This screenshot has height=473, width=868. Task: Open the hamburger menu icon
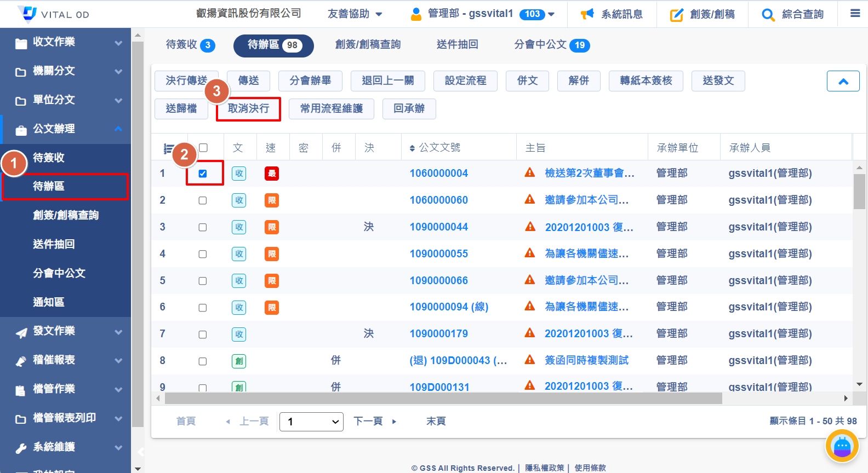pyautogui.click(x=855, y=14)
